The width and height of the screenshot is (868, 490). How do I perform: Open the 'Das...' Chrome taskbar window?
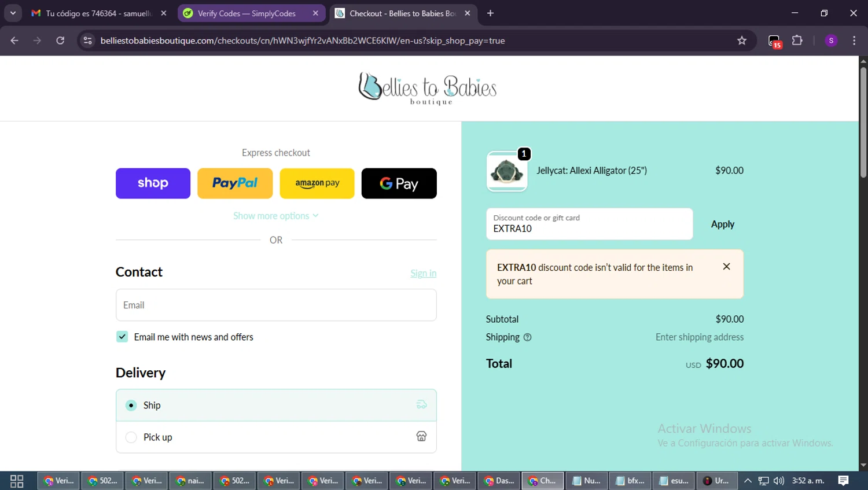click(498, 481)
